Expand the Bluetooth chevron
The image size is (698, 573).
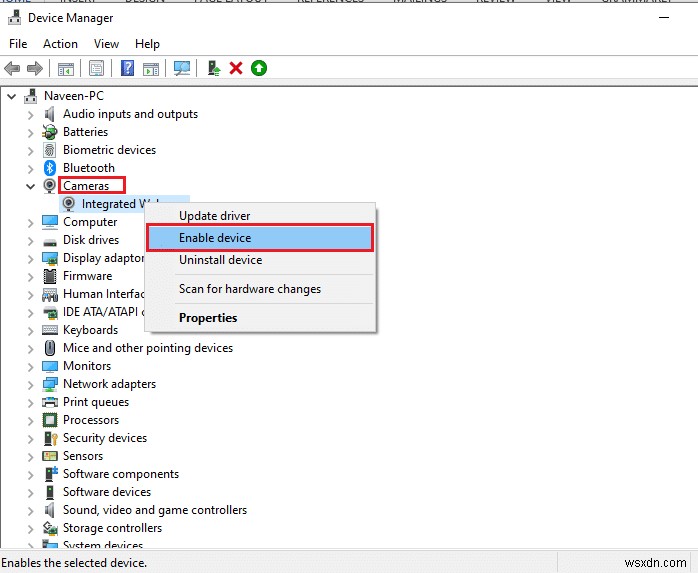30,169
